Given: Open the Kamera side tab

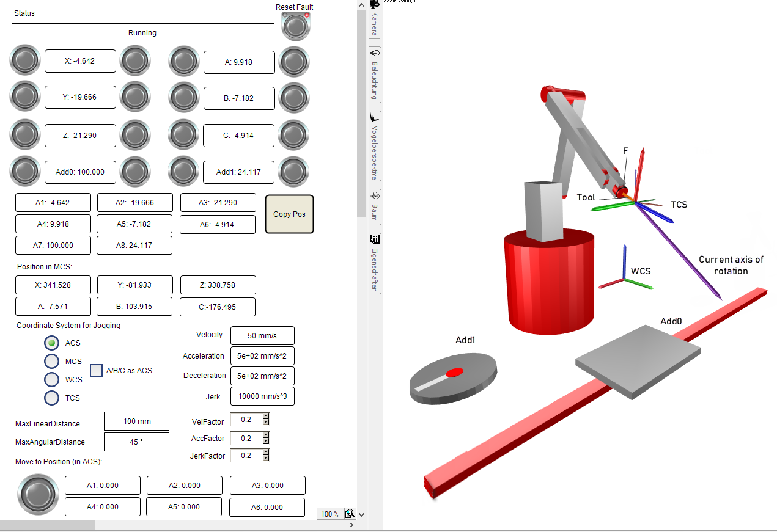Looking at the screenshot, I should (375, 19).
